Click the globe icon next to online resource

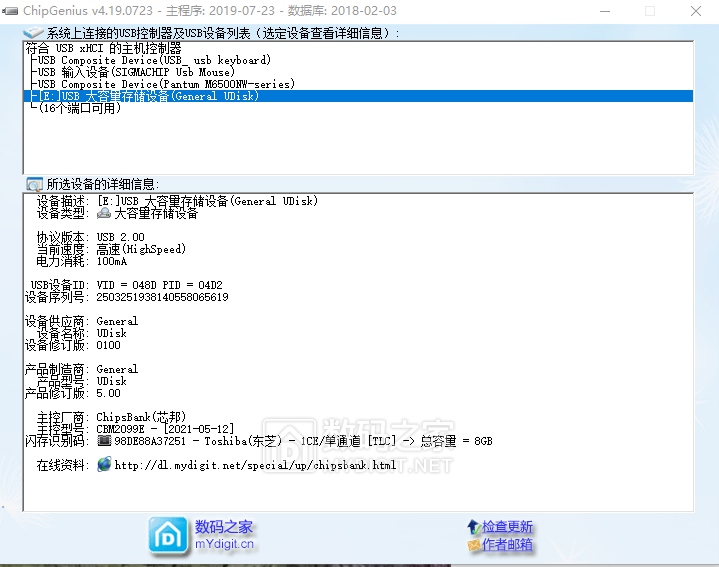[x=104, y=464]
